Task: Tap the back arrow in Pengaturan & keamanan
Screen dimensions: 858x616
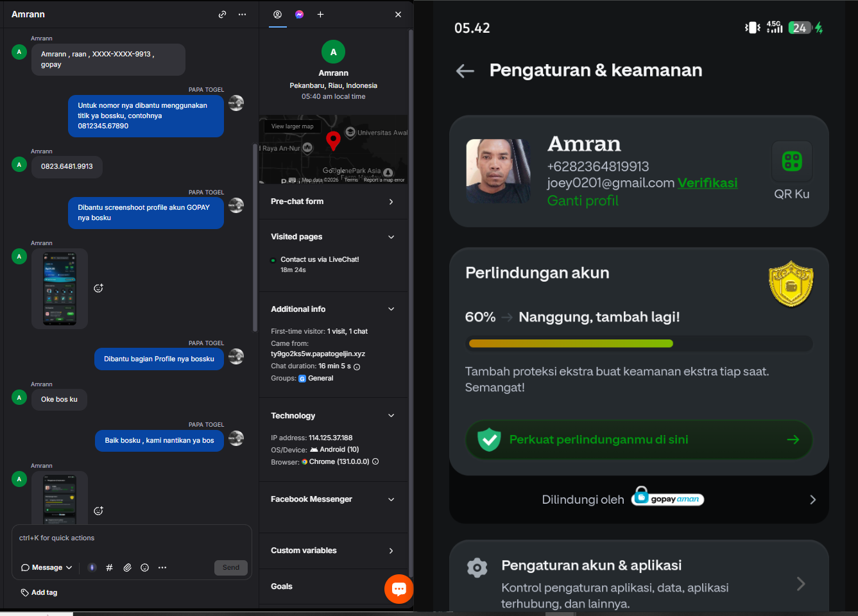Action: (465, 71)
